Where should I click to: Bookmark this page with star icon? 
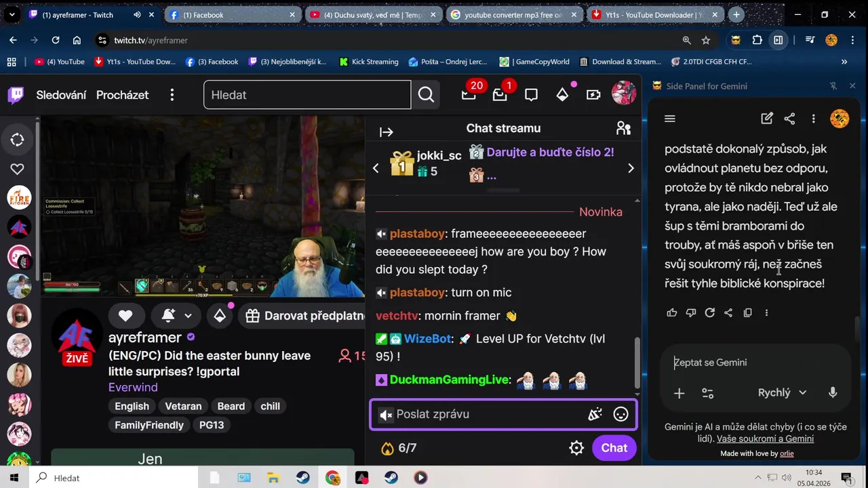pos(706,40)
